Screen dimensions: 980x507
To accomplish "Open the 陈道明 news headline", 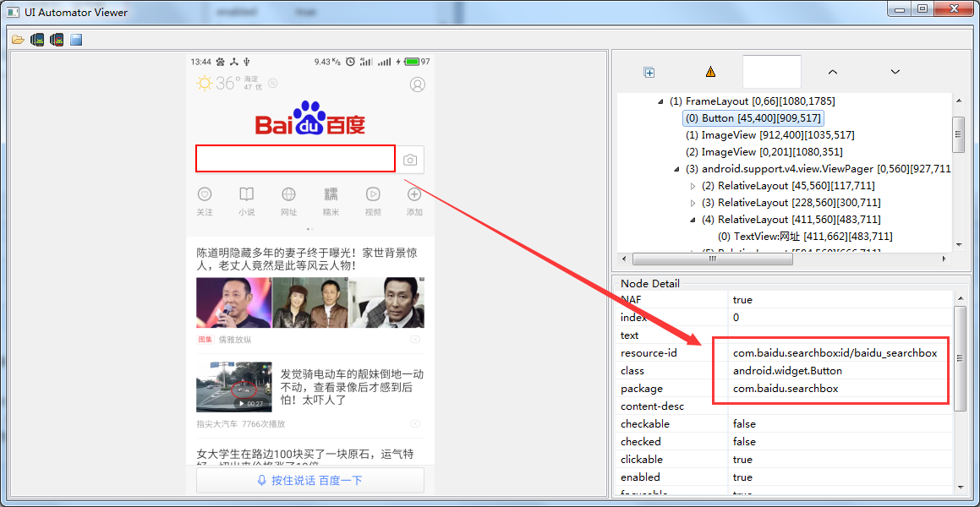I will pyautogui.click(x=307, y=259).
